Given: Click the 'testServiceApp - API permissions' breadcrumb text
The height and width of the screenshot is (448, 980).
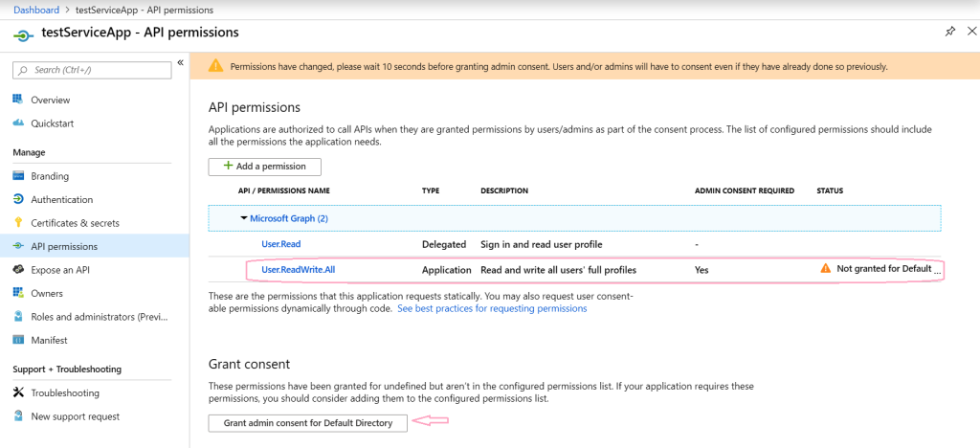Looking at the screenshot, I should pos(144,10).
